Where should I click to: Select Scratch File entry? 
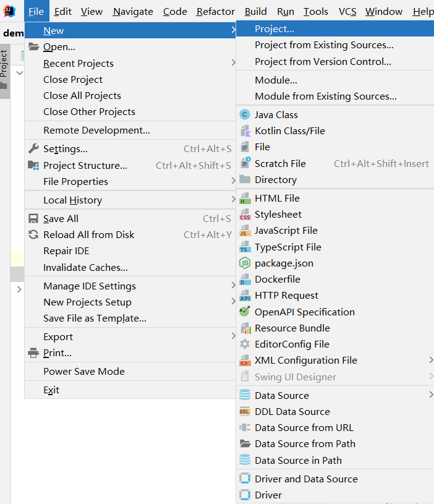(x=280, y=164)
